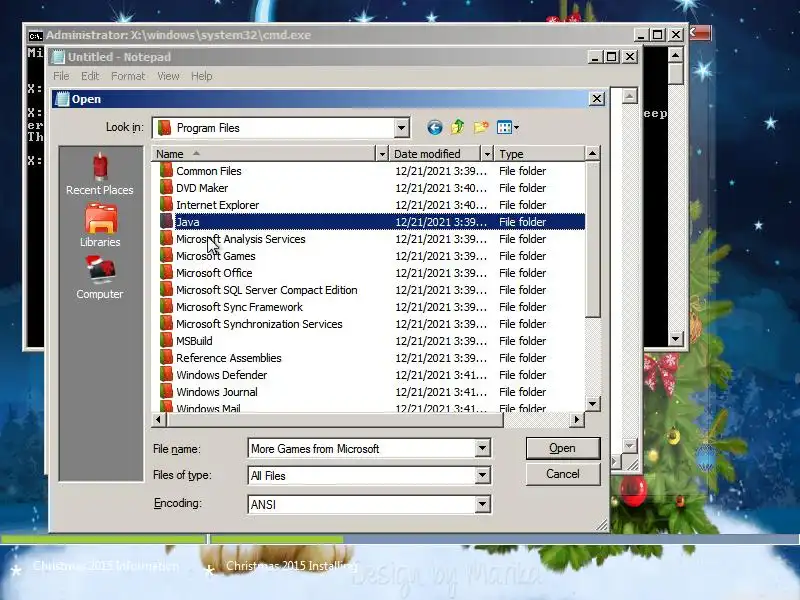The width and height of the screenshot is (800, 600).
Task: Click the Cancel button
Action: [x=563, y=474]
